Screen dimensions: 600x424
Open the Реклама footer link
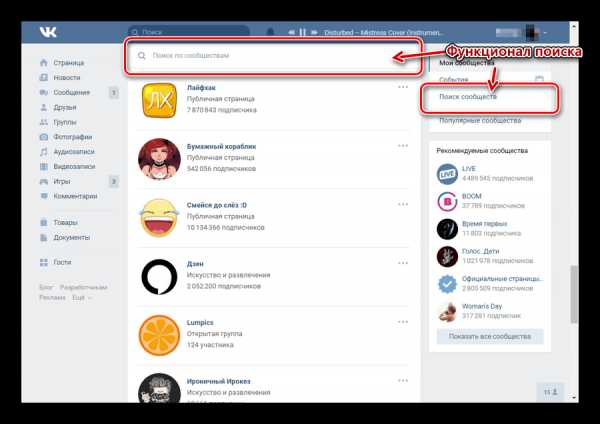pos(52,297)
